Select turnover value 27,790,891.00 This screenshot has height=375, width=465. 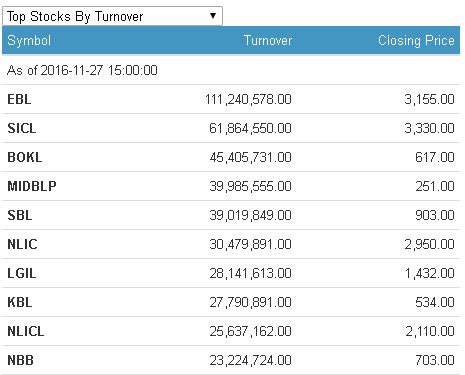click(250, 302)
